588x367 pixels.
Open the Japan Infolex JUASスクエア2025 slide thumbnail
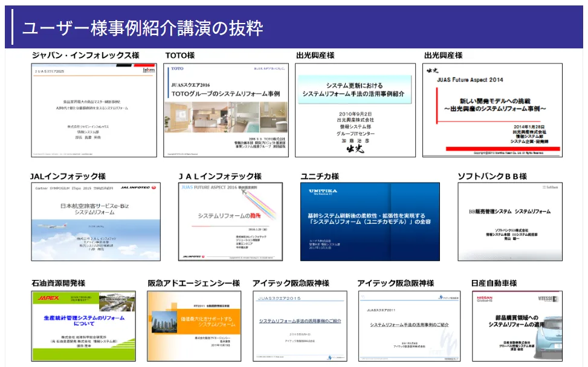94,110
